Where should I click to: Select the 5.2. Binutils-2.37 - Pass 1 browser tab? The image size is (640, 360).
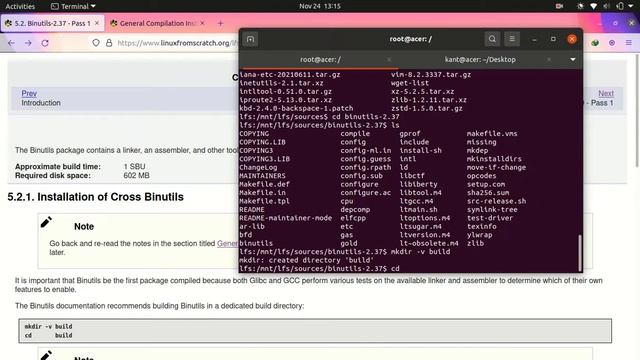tap(53, 23)
